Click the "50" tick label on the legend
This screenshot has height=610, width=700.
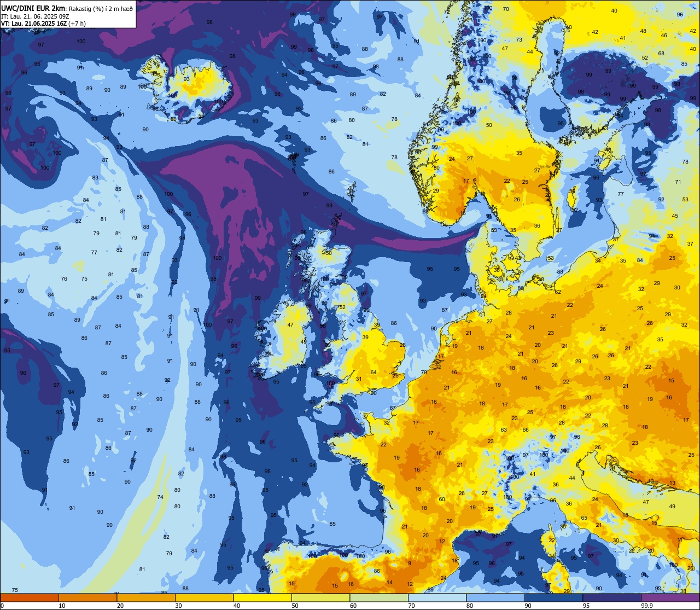[295, 606]
